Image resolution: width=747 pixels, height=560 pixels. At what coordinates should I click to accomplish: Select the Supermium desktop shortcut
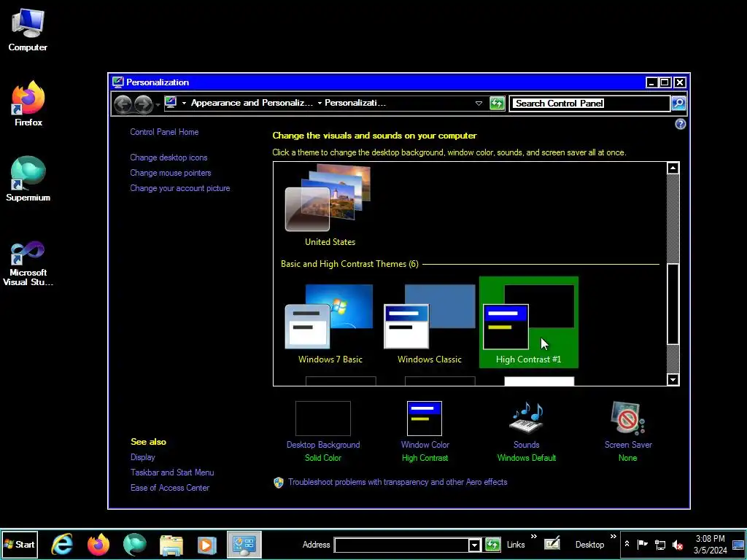click(x=28, y=179)
